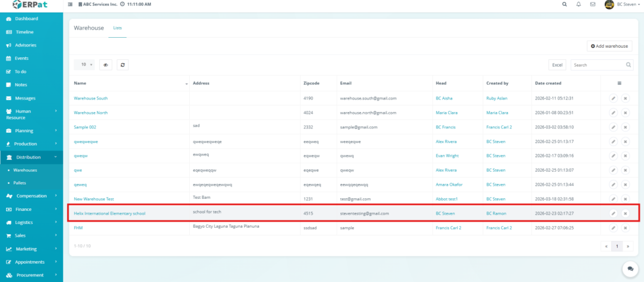Edit the New Warehouse Test row
The height and width of the screenshot is (282, 644).
613,199
